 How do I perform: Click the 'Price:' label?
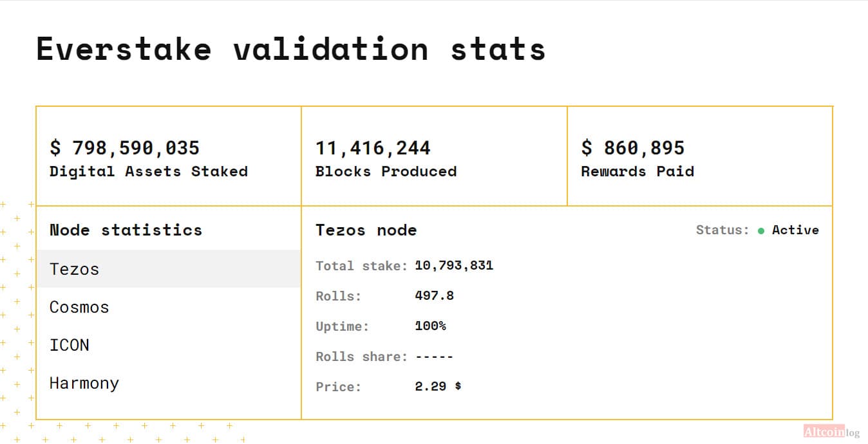tap(339, 387)
